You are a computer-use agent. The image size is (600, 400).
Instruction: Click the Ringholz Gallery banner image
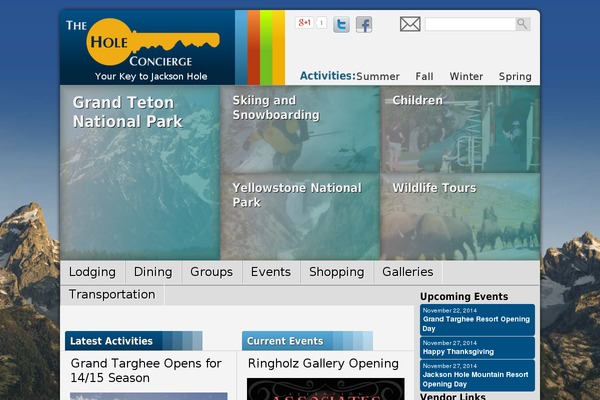[x=326, y=389]
